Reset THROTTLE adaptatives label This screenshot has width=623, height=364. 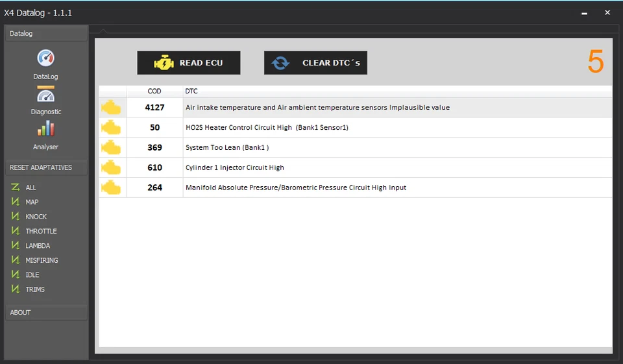[41, 231]
